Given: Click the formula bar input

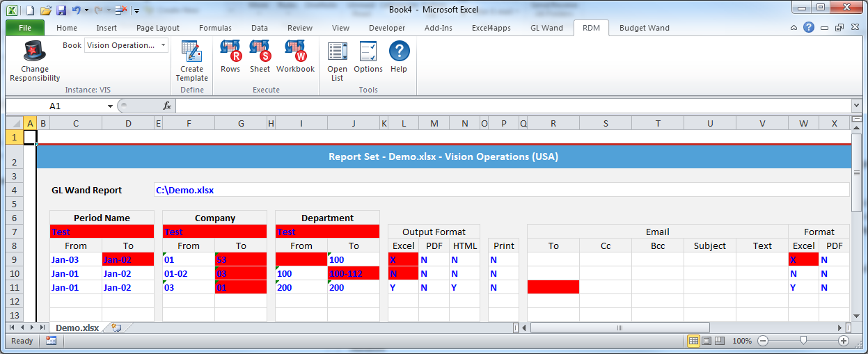Looking at the screenshot, I should click(513, 106).
